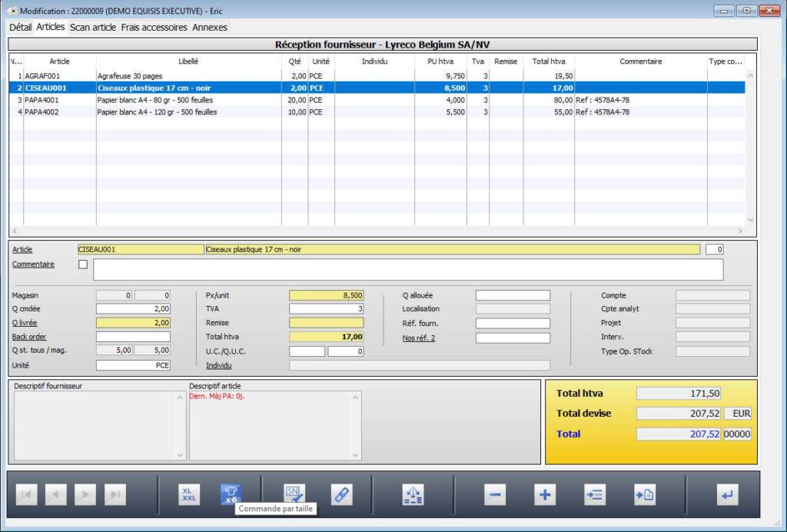Screen dimensions: 787x532
Task: Select the PAPA4002 article row
Action: coord(377,112)
